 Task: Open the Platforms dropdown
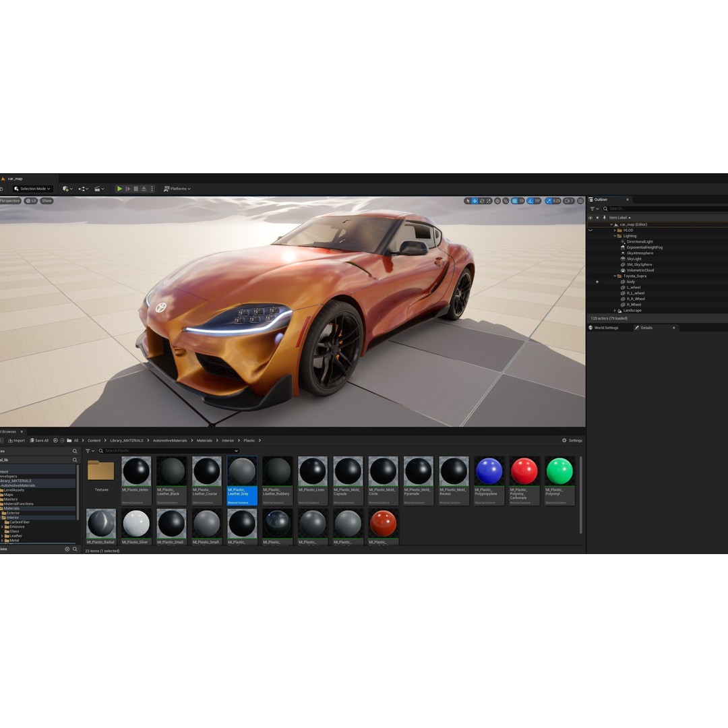pyautogui.click(x=177, y=189)
